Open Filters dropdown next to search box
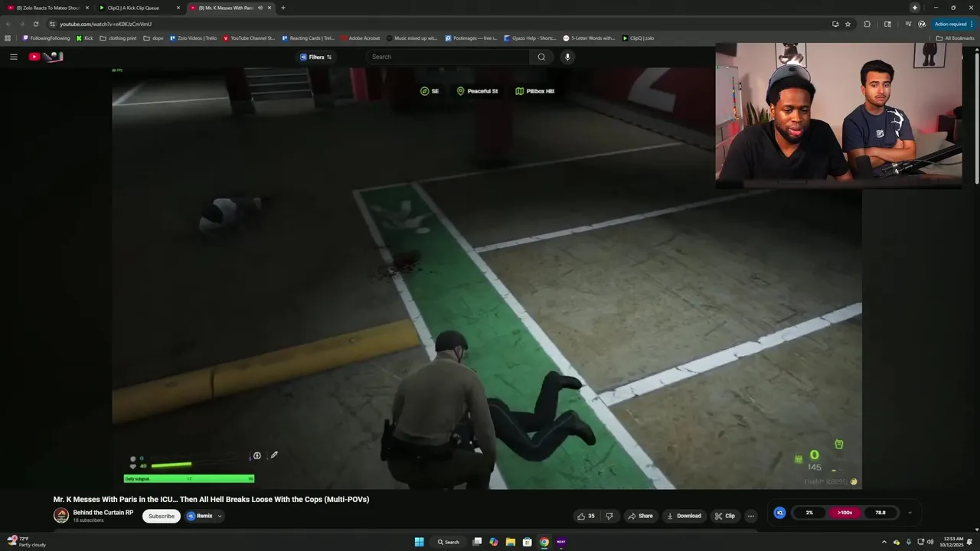The image size is (980, 551). coord(315,57)
